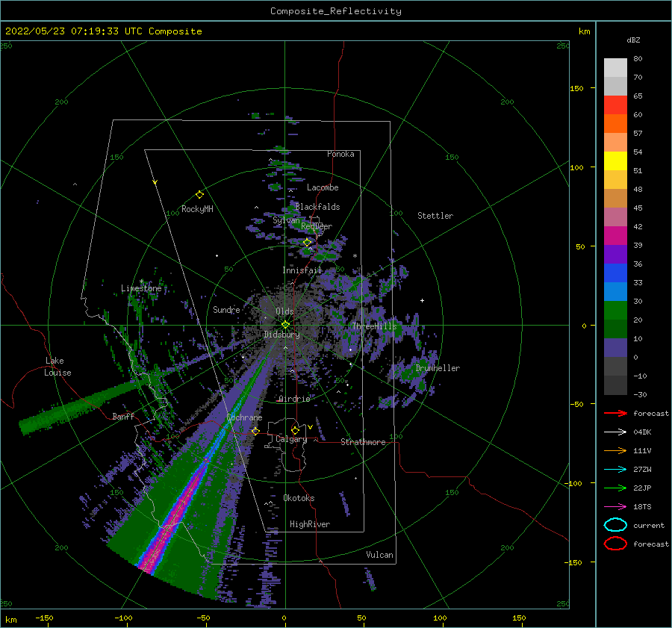Image resolution: width=672 pixels, height=628 pixels.
Task: Click the green 22JP arrow icon
Action: (615, 488)
